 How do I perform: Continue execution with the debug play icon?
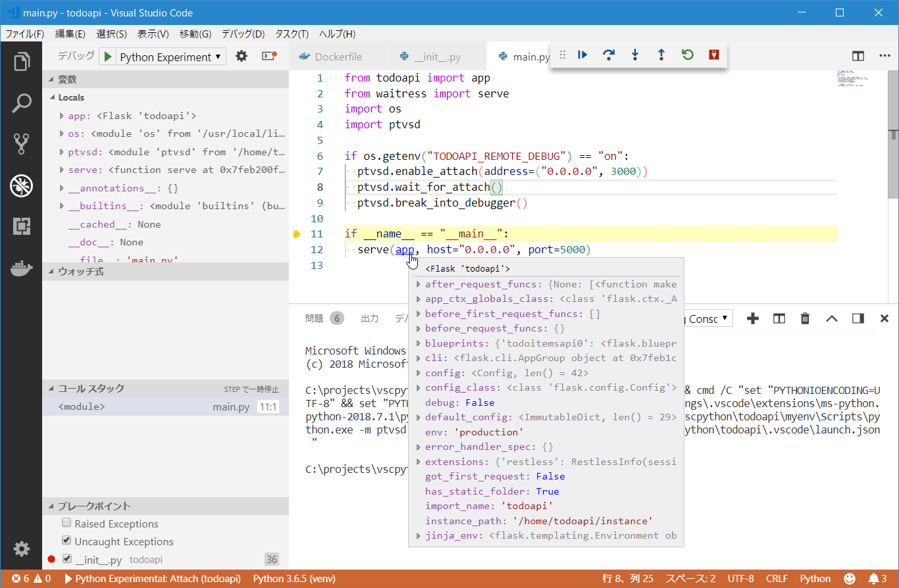click(x=582, y=55)
